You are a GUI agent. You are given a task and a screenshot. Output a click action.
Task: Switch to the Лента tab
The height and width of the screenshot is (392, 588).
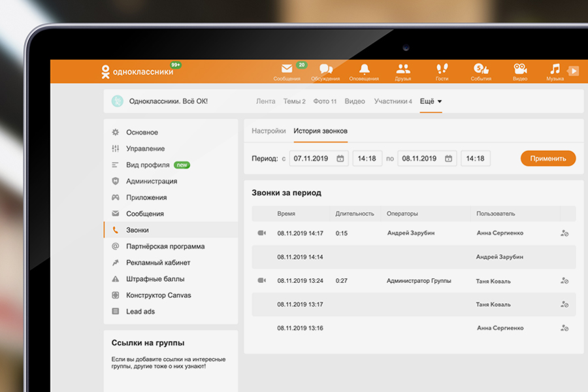pyautogui.click(x=265, y=101)
